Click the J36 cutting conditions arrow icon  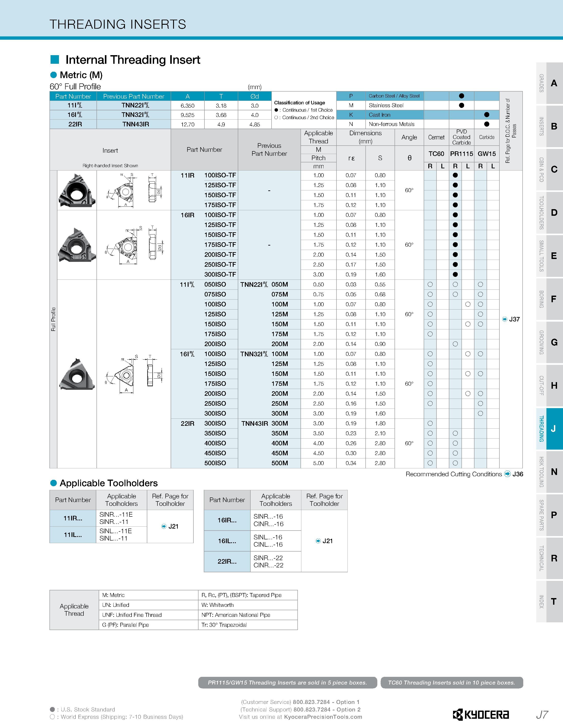507,474
